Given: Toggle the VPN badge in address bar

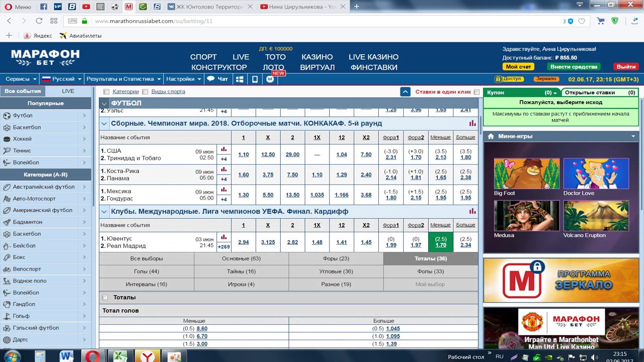Looking at the screenshot, I should (72, 21).
